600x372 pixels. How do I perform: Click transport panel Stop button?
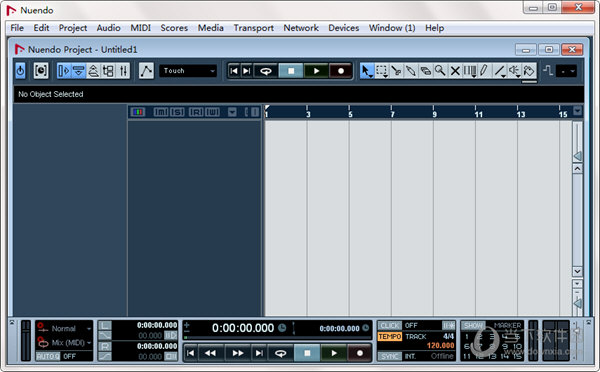tap(307, 353)
